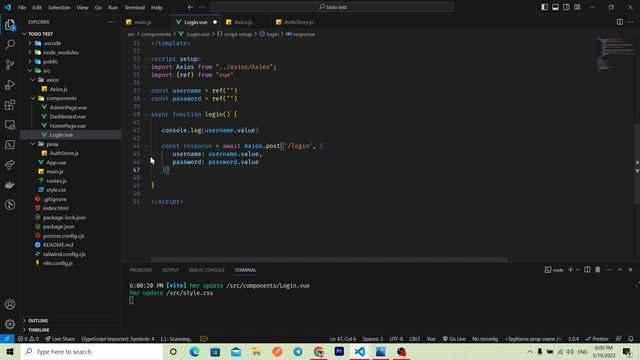Open the Edit menu

tap(37, 7)
